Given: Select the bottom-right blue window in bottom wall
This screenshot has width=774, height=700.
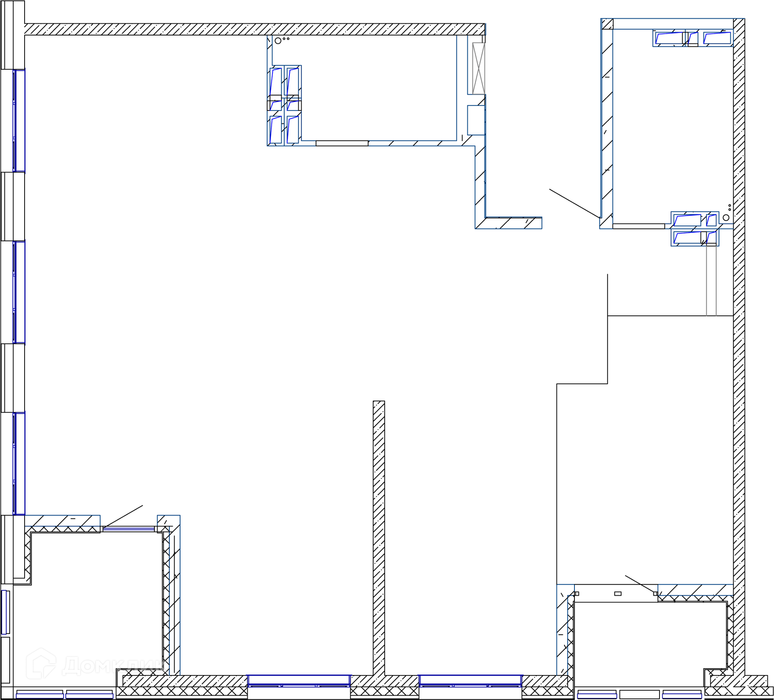Looking at the screenshot, I should 470,680.
